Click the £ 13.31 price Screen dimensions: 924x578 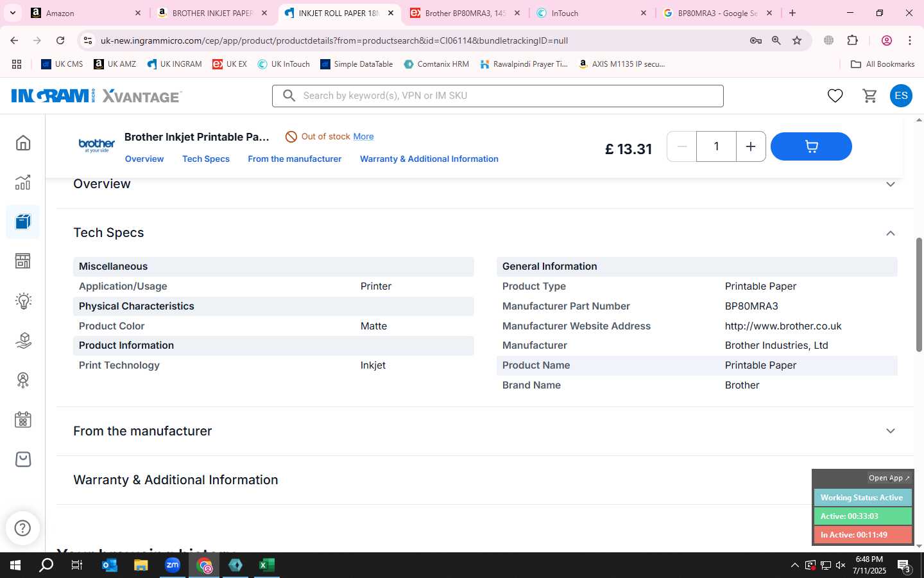pyautogui.click(x=628, y=149)
